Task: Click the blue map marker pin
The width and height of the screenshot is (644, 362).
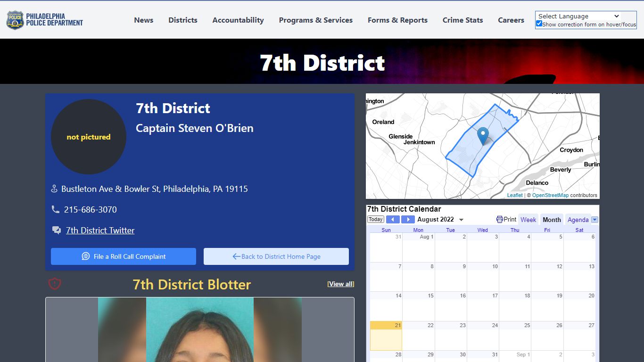Action: pyautogui.click(x=483, y=136)
